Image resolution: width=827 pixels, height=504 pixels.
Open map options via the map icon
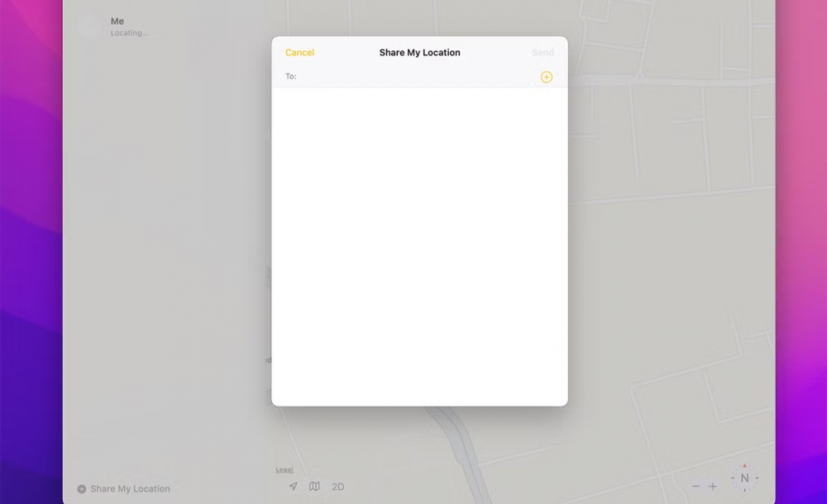tap(314, 487)
